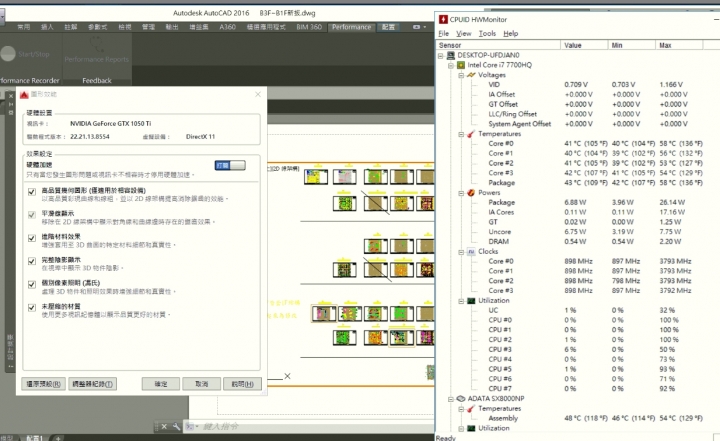Click the AutoCAD logo icon on graphics dialog
The image size is (720, 441).
coord(24,95)
